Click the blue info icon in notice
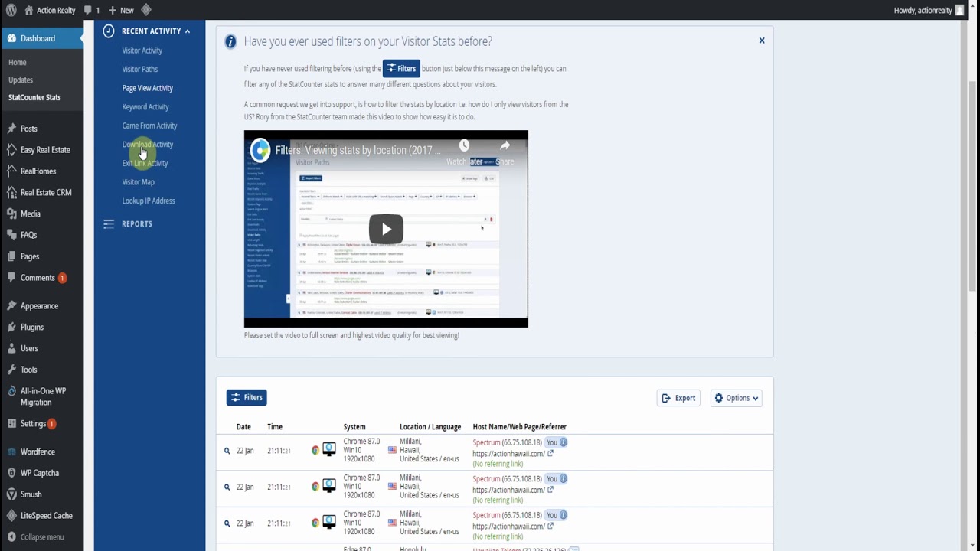 (x=230, y=41)
